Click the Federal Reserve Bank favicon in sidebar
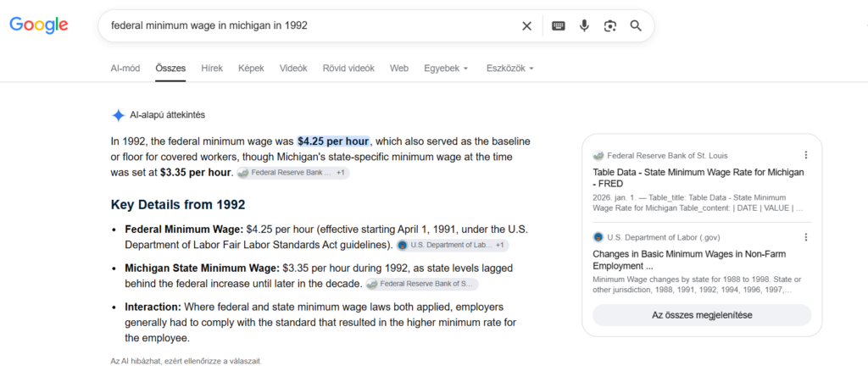Image resolution: width=868 pixels, height=371 pixels. click(598, 155)
